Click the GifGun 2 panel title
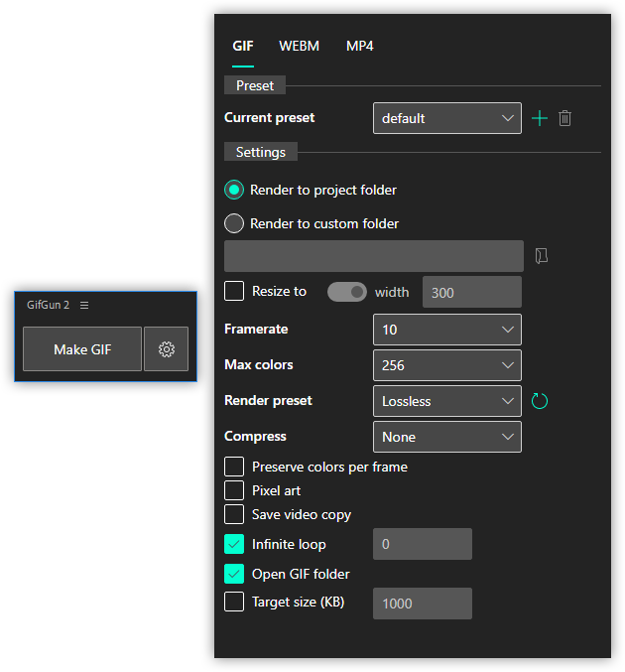This screenshot has height=672, width=625. pyautogui.click(x=48, y=305)
